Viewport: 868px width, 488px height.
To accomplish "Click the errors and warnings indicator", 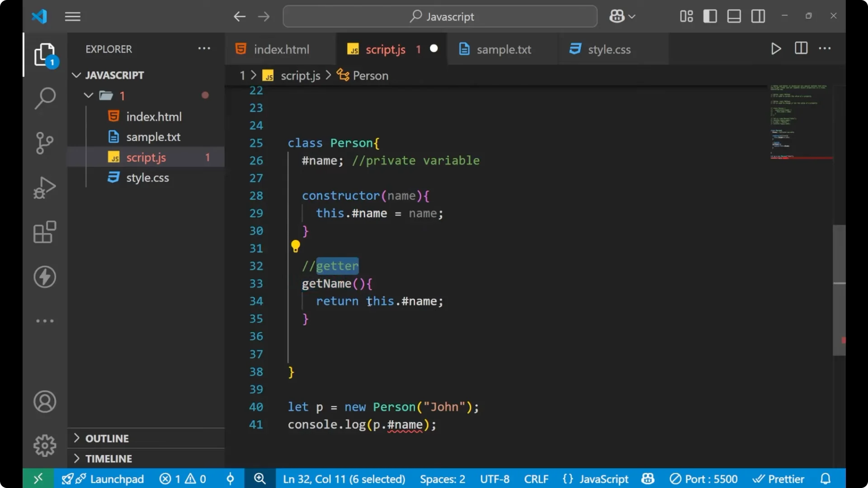I will 182,479.
